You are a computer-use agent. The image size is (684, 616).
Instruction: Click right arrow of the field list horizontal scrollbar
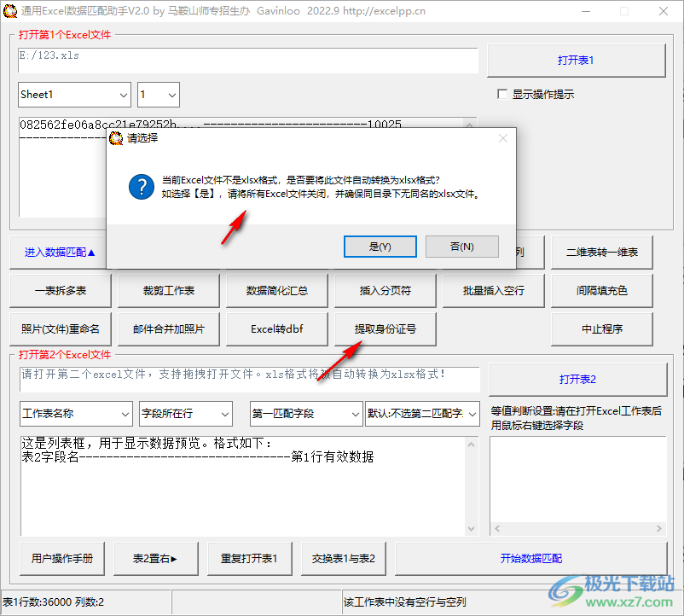pos(659,528)
